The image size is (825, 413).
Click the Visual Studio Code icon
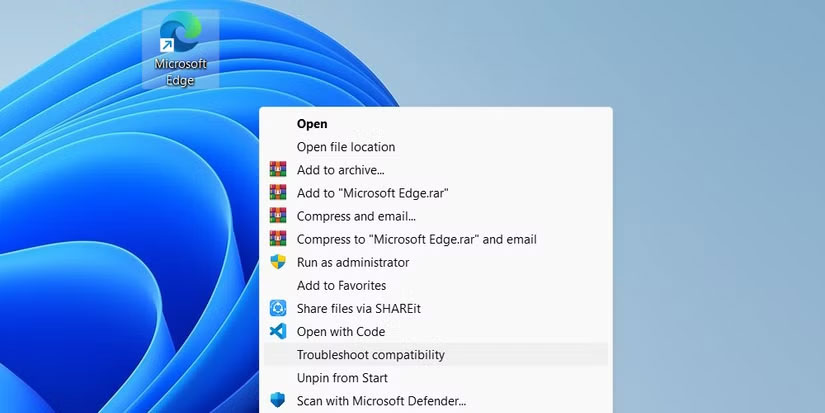click(x=278, y=332)
